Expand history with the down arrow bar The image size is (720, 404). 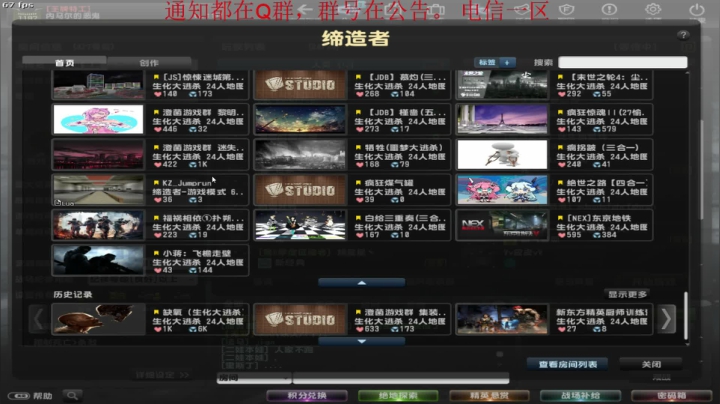click(x=361, y=342)
